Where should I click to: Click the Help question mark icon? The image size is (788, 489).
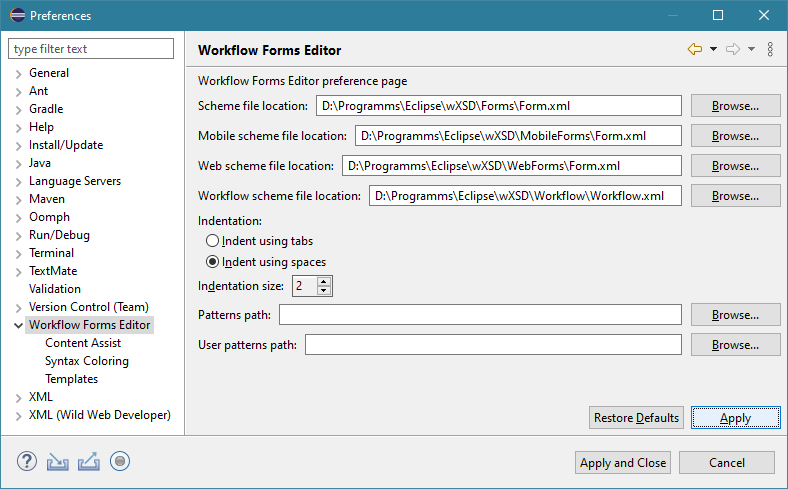[27, 461]
